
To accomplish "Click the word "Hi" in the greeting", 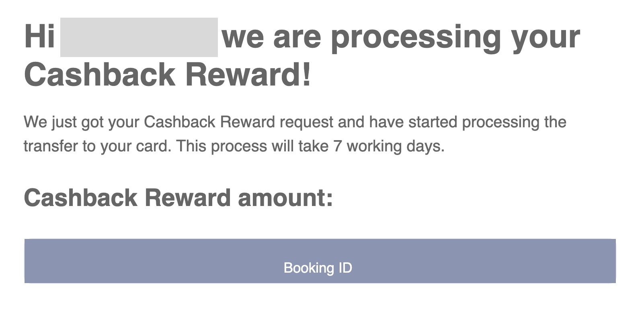I will click(x=39, y=36).
